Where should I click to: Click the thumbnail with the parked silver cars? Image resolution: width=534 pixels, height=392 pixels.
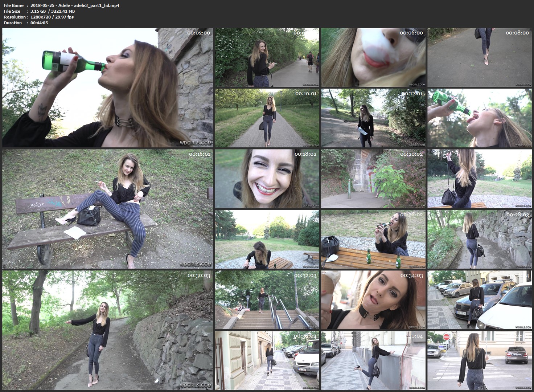pyautogui.click(x=479, y=300)
